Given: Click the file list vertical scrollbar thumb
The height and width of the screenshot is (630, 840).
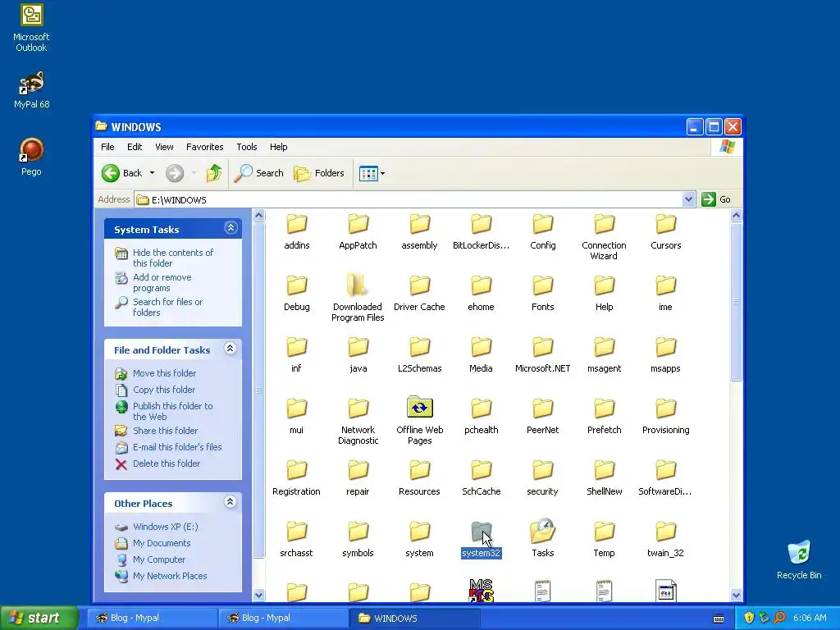Looking at the screenshot, I should 736,302.
